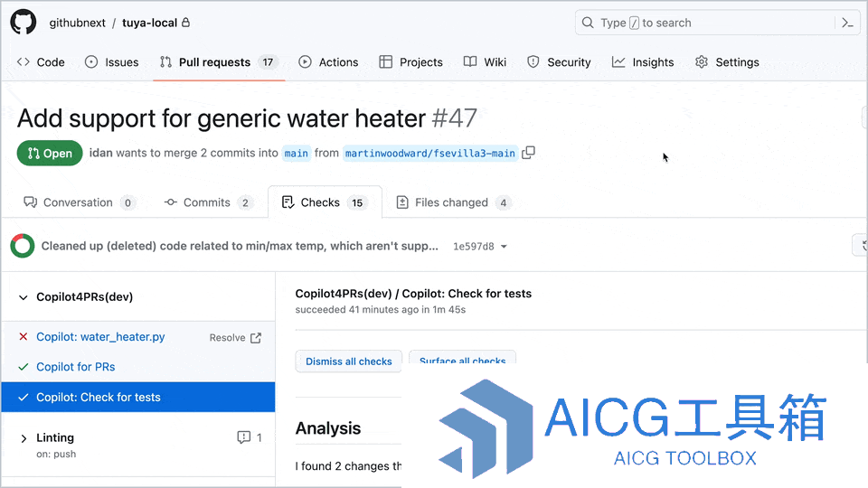
Task: Click the search field 'Type / to search'
Action: 717,23
